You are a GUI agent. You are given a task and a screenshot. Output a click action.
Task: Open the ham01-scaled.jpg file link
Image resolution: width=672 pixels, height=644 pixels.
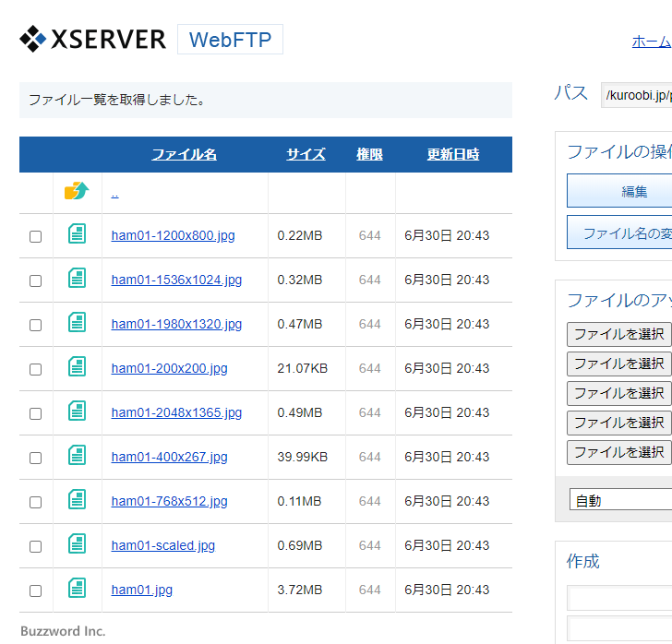click(163, 545)
